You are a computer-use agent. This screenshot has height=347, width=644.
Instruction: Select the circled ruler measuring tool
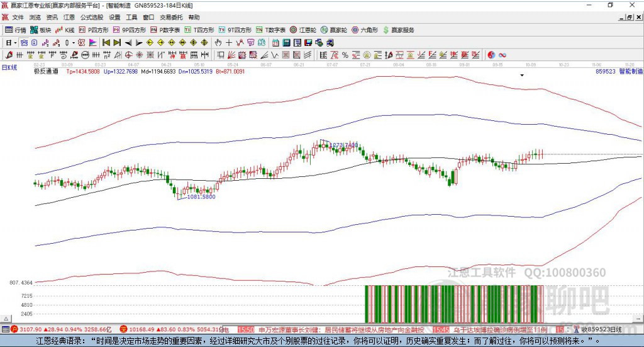[85, 55]
